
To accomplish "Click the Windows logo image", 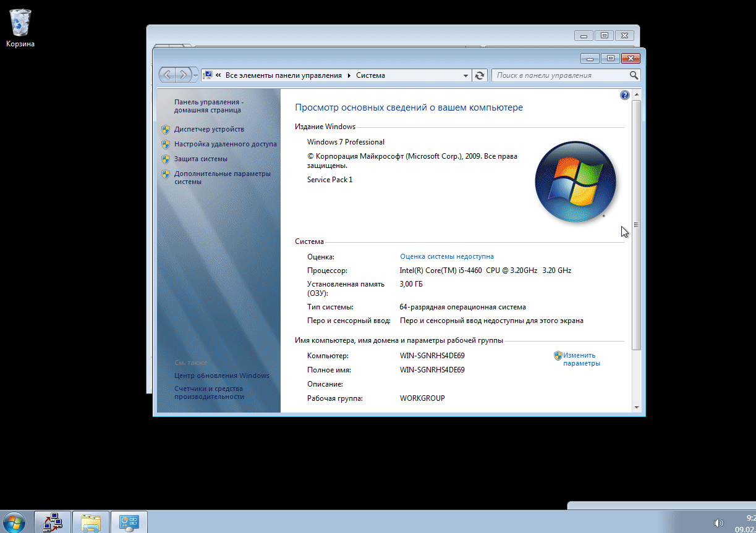I will 575,182.
